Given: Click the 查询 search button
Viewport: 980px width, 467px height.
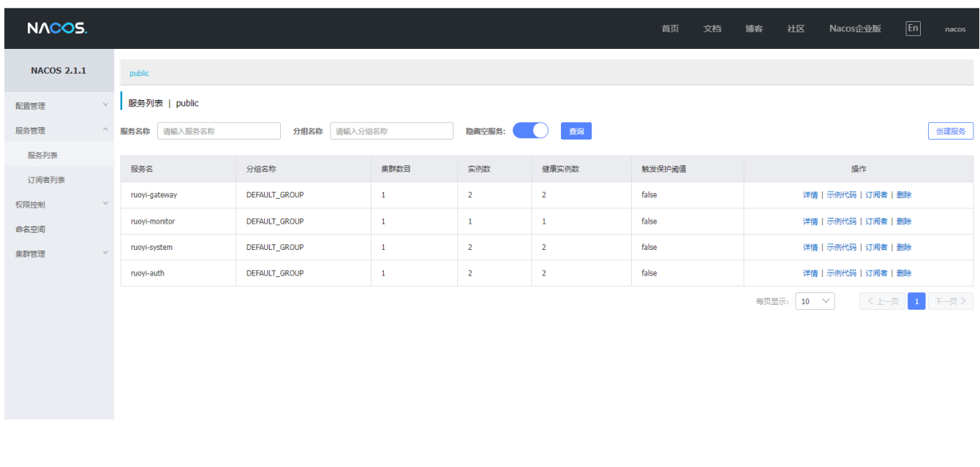Looking at the screenshot, I should pos(576,132).
